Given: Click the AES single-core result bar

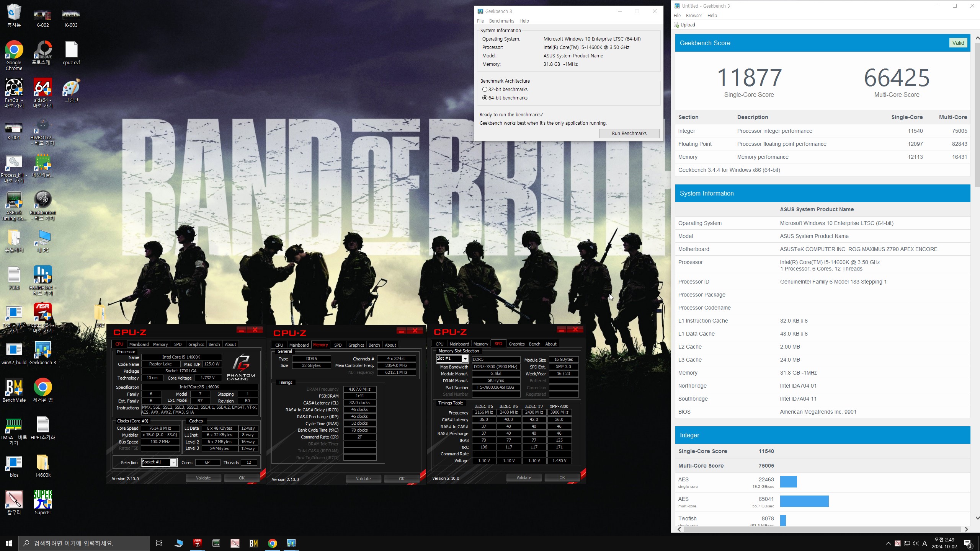Looking at the screenshot, I should pyautogui.click(x=789, y=482).
